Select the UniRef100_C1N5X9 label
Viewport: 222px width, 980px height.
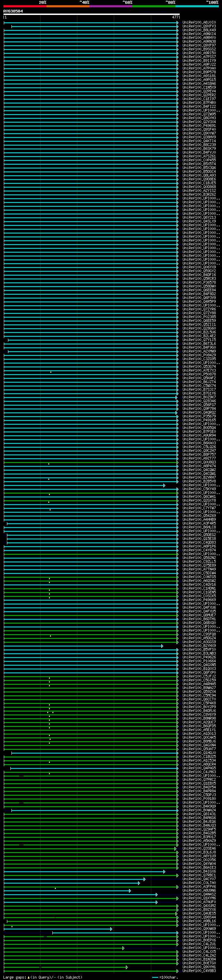(x=199, y=87)
